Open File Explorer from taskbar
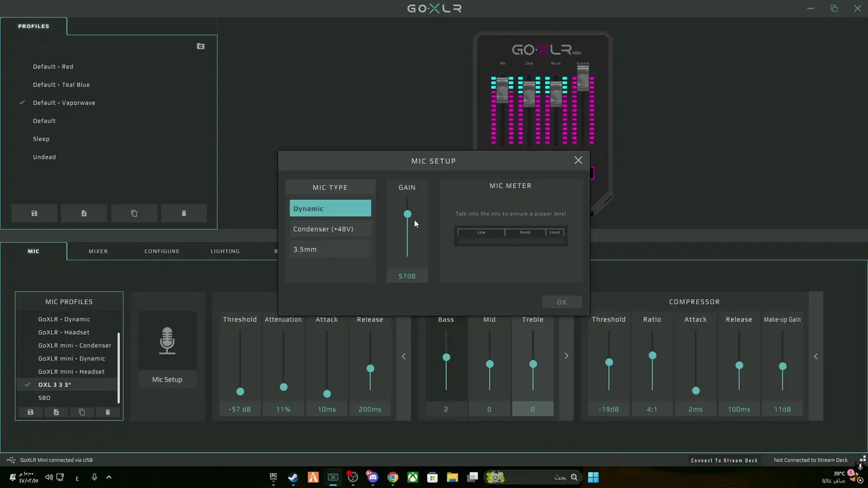The width and height of the screenshot is (868, 488). 452,477
